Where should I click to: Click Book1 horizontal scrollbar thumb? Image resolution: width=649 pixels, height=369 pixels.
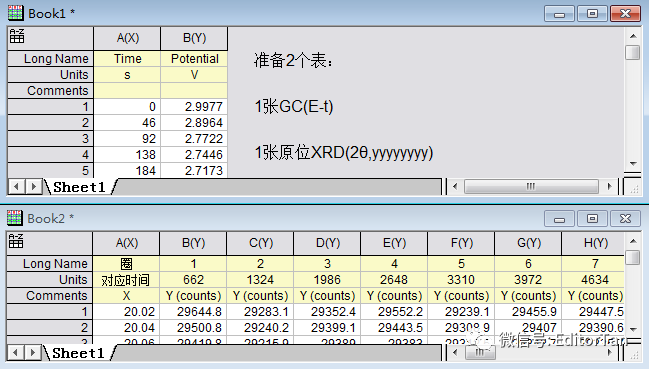pos(531,187)
